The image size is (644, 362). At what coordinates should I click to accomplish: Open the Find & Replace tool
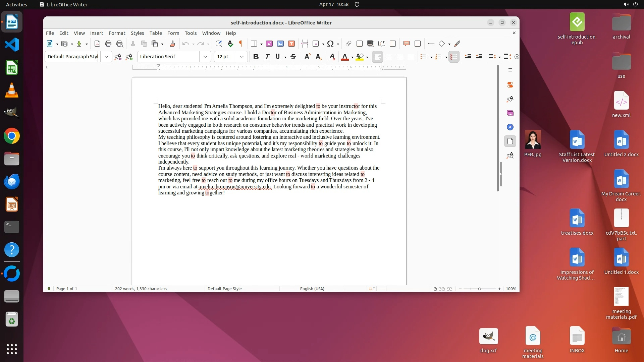(219, 44)
